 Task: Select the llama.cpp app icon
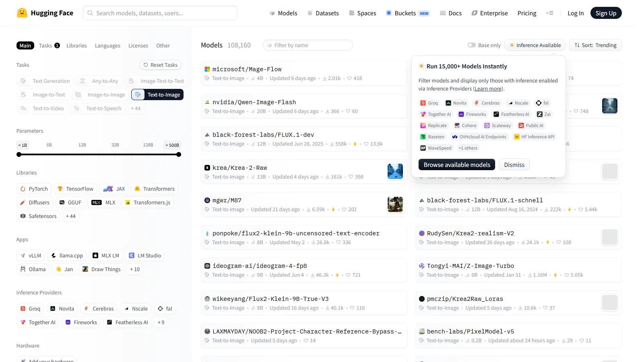click(54, 255)
